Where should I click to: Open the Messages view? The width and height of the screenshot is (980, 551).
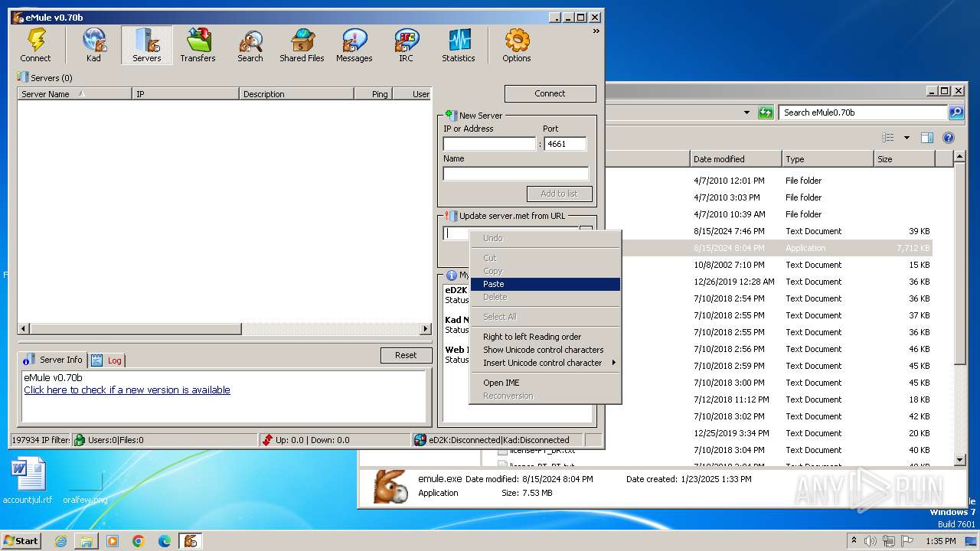[354, 45]
